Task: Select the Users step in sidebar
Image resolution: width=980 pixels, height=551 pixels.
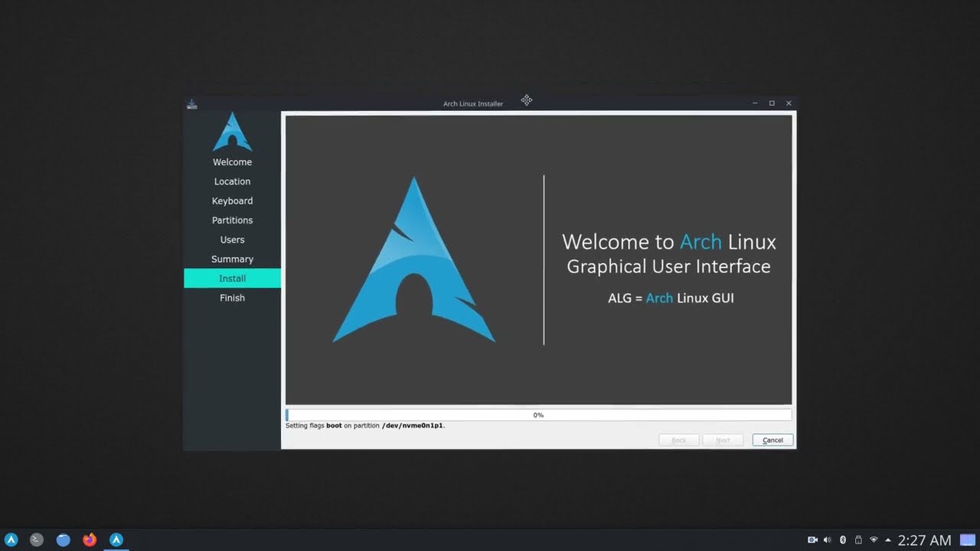Action: coord(232,240)
